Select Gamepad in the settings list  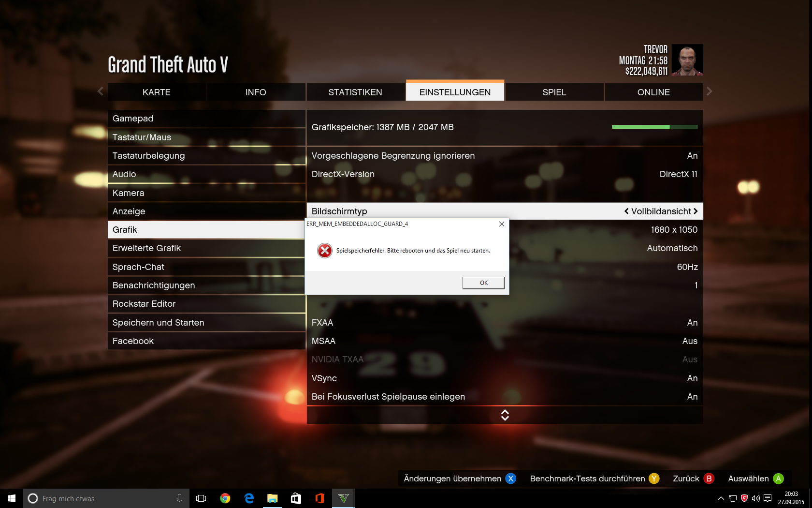click(x=206, y=119)
